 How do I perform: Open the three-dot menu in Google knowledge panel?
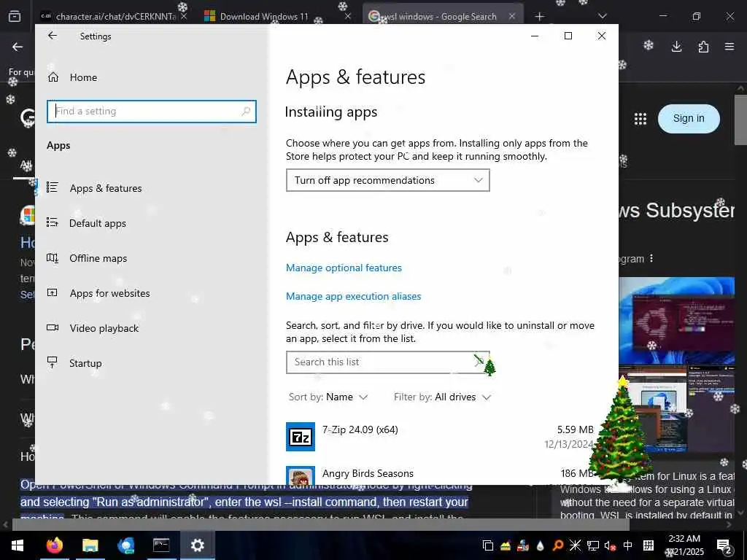point(651,258)
